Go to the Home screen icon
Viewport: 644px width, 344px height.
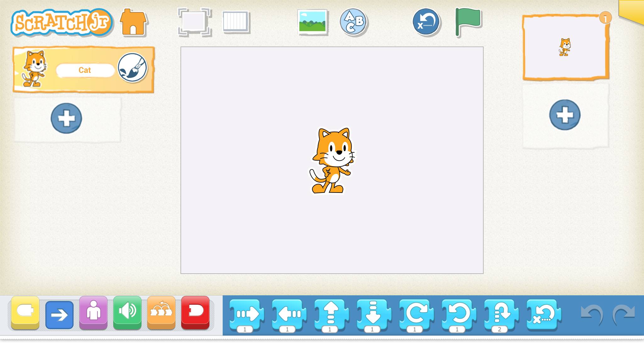point(133,22)
